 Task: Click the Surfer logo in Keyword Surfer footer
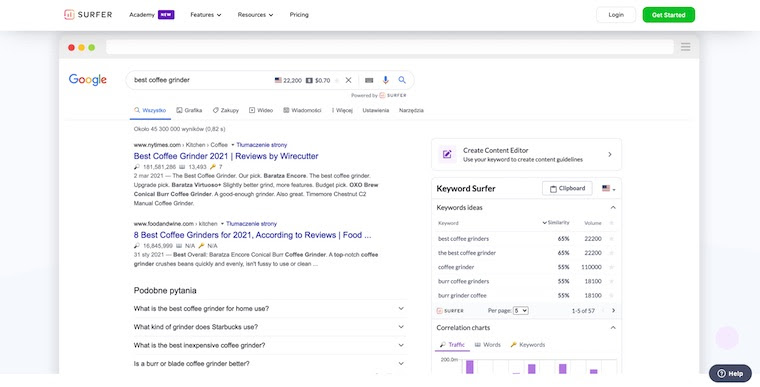[450, 310]
